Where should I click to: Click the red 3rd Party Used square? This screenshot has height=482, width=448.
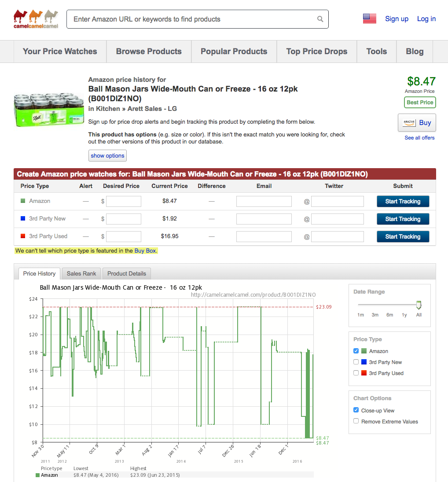tap(23, 236)
